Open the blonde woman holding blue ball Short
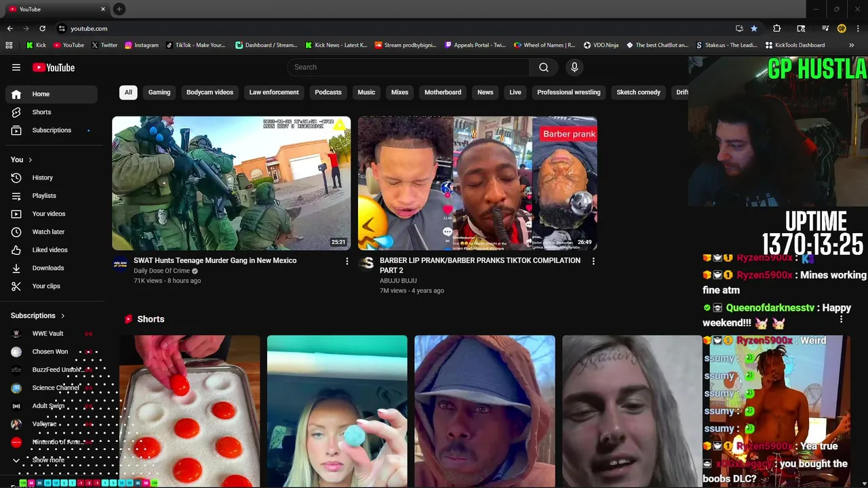Viewport: 868px width, 488px height. [x=337, y=411]
